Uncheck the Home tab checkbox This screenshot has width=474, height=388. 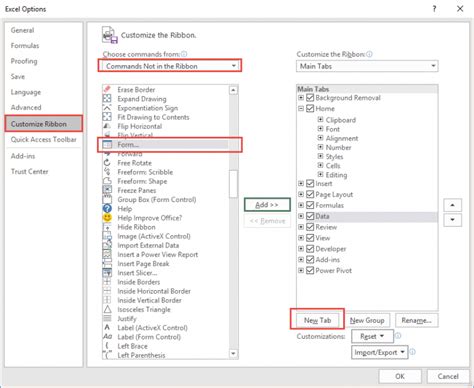click(310, 108)
